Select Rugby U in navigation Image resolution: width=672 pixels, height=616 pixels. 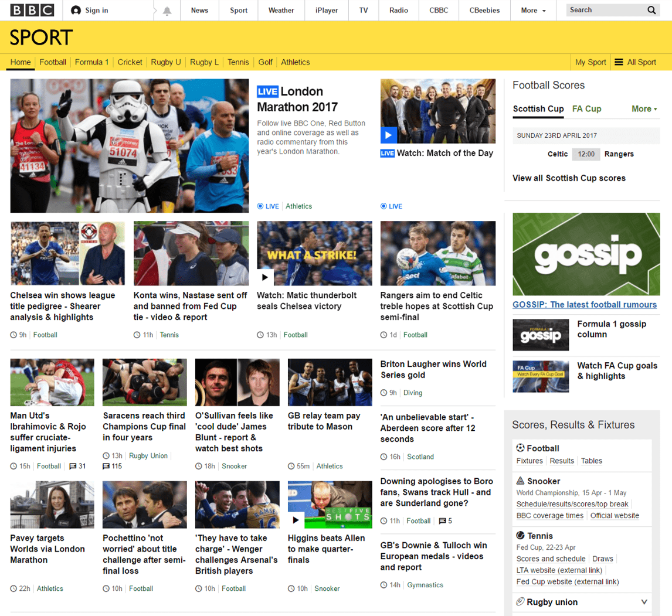[166, 62]
